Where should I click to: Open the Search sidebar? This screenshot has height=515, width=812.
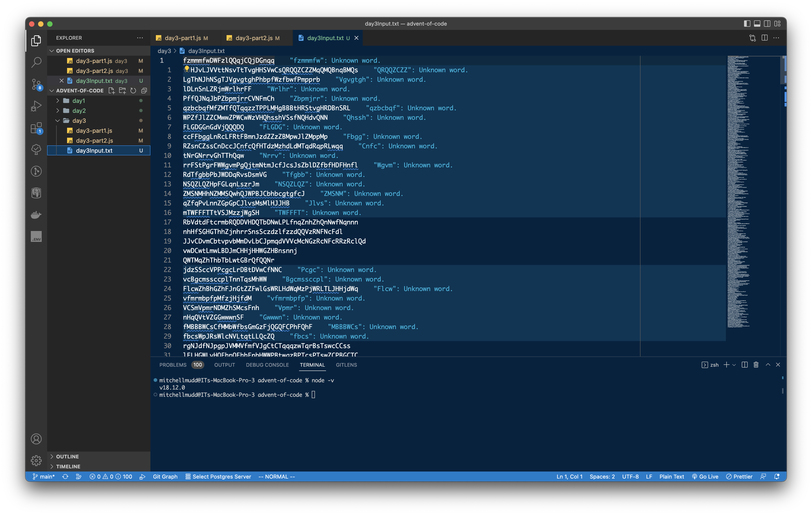[36, 62]
